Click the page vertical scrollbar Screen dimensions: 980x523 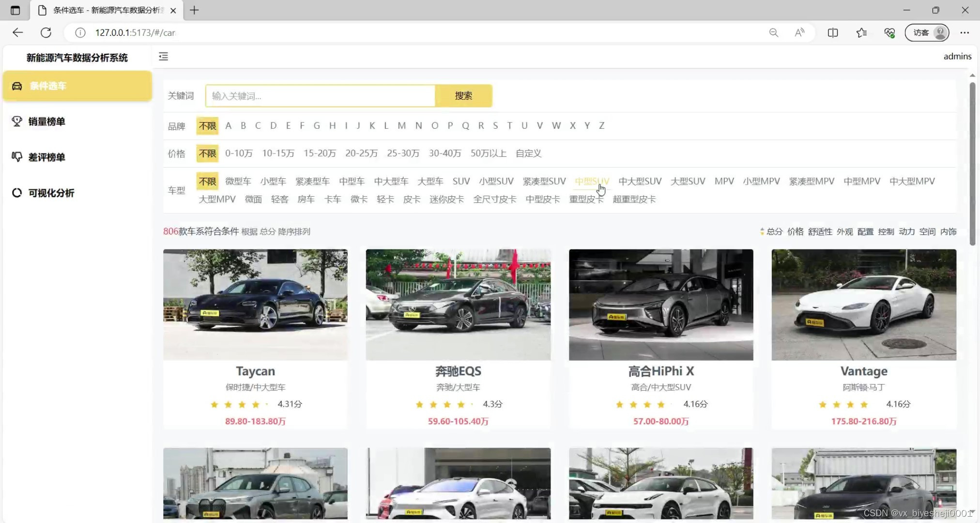tap(972, 165)
